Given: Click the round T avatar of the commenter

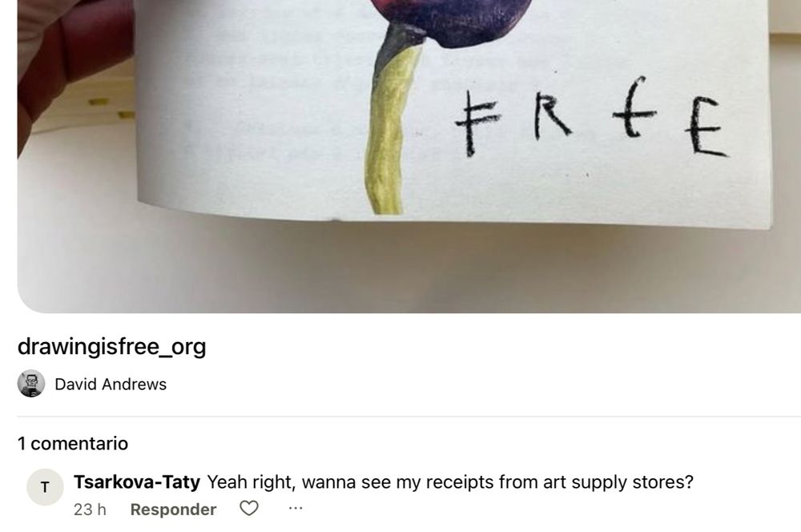Looking at the screenshot, I should [x=45, y=487].
